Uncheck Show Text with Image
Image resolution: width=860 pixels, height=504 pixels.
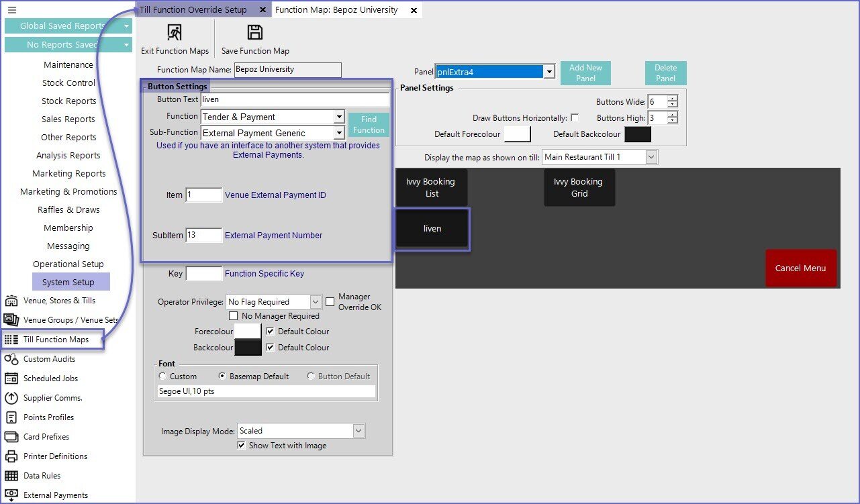(242, 446)
